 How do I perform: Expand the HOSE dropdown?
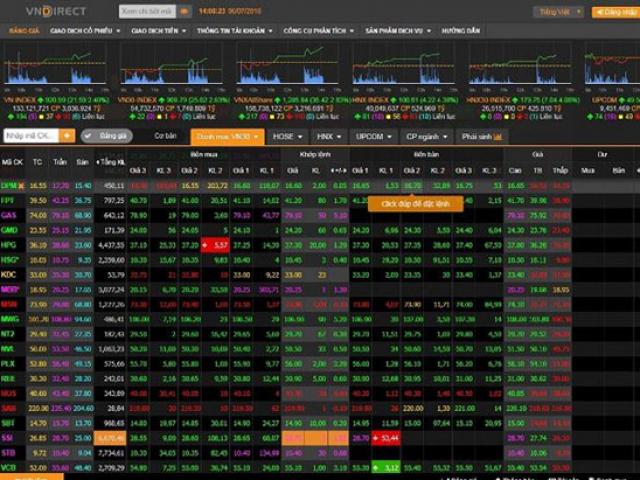(287, 137)
